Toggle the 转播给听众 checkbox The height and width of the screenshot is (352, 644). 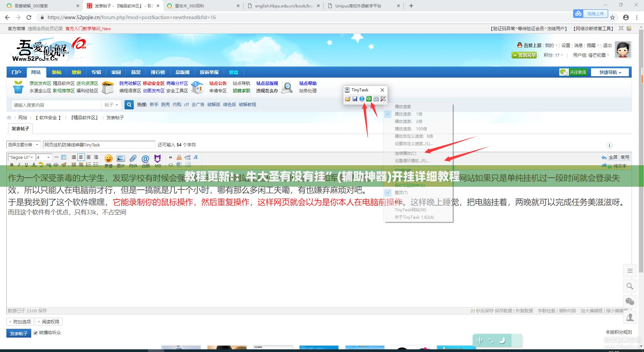pyautogui.click(x=36, y=333)
